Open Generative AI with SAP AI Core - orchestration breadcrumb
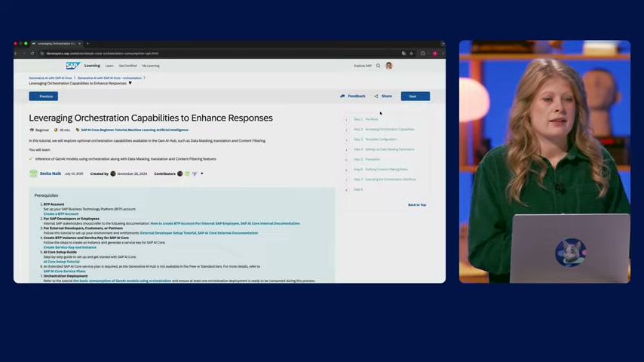 coord(109,78)
